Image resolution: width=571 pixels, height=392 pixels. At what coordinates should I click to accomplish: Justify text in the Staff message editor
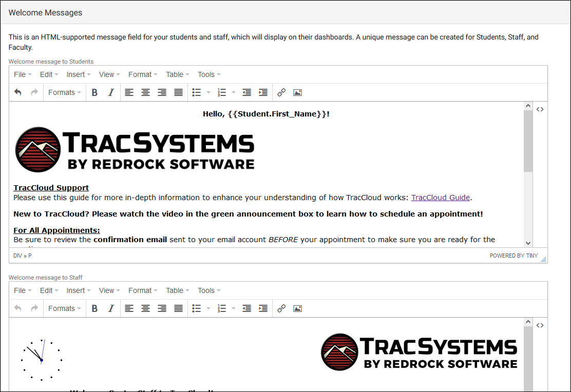178,308
